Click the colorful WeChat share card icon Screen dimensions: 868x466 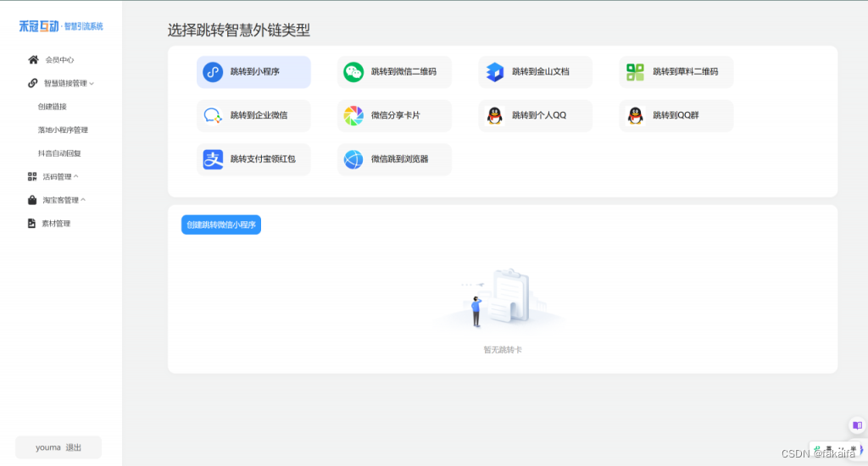click(353, 116)
